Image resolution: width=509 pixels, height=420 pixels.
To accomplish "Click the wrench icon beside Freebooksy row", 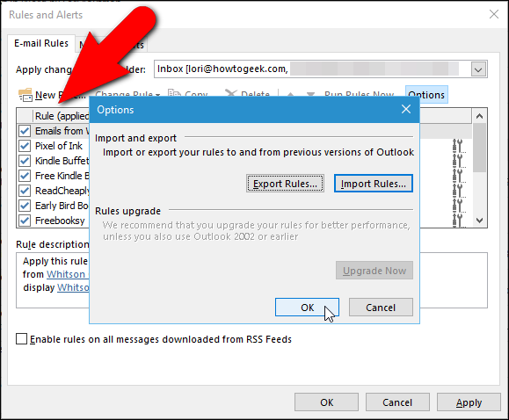I will [459, 221].
